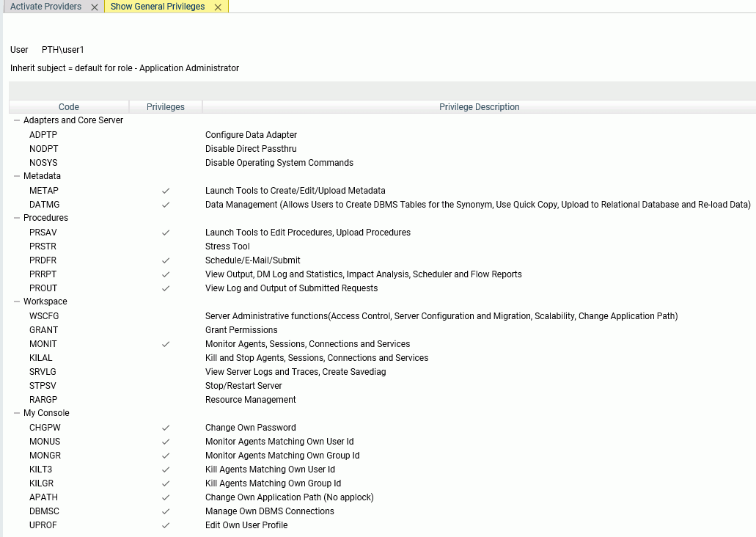Screen dimensions: 756x537
Task: Collapse the Adapters and Core Server group
Action: [17, 120]
